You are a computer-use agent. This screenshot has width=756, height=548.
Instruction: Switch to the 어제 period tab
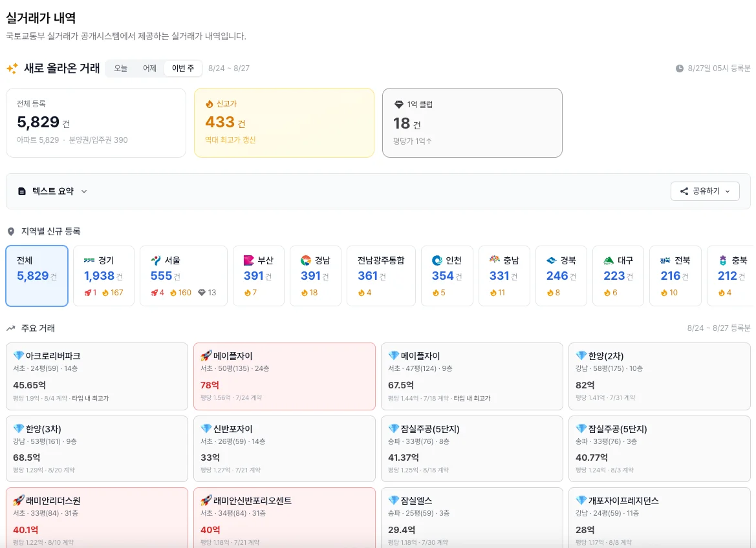(x=149, y=68)
